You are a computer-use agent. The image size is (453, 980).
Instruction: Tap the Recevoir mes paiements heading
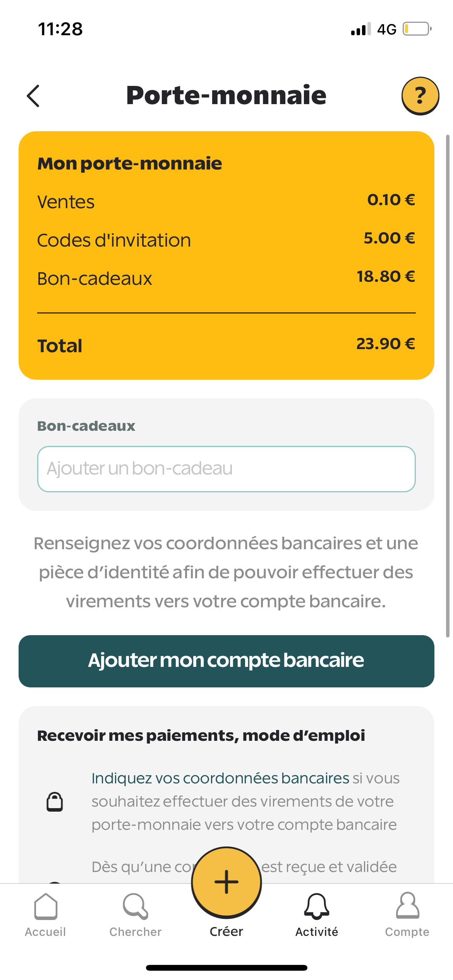pos(201,736)
